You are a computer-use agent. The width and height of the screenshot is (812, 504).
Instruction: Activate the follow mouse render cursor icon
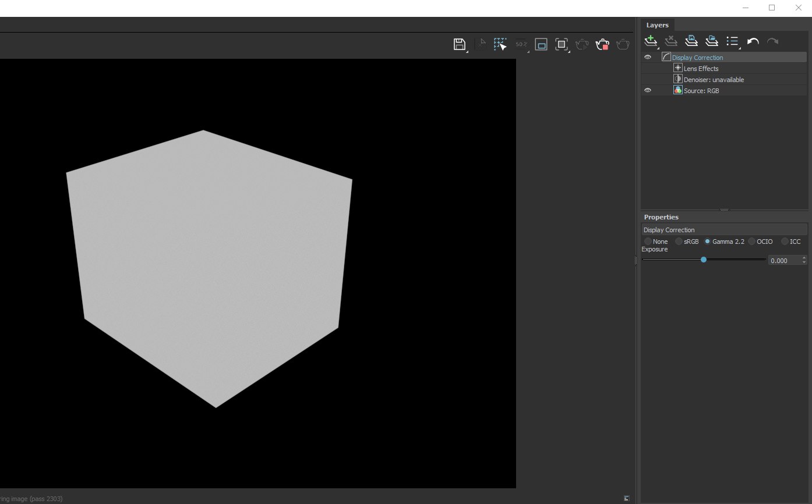(x=500, y=44)
